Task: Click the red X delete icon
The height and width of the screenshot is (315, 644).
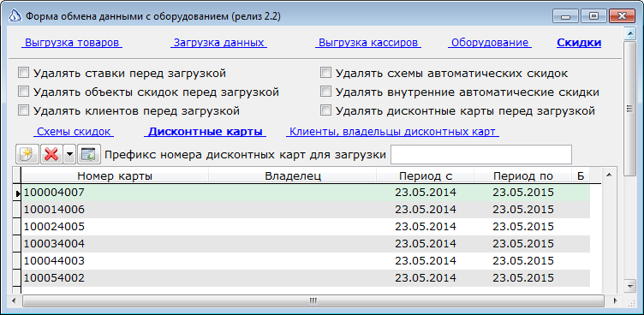Action: pos(51,155)
